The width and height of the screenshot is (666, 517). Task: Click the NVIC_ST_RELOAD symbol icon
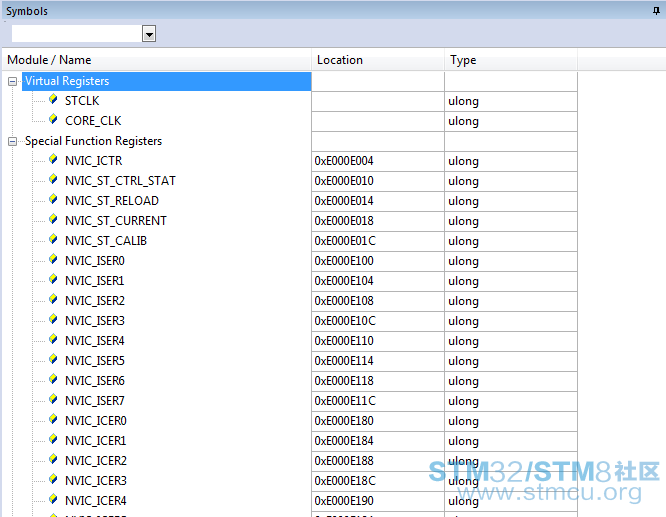pos(53,199)
